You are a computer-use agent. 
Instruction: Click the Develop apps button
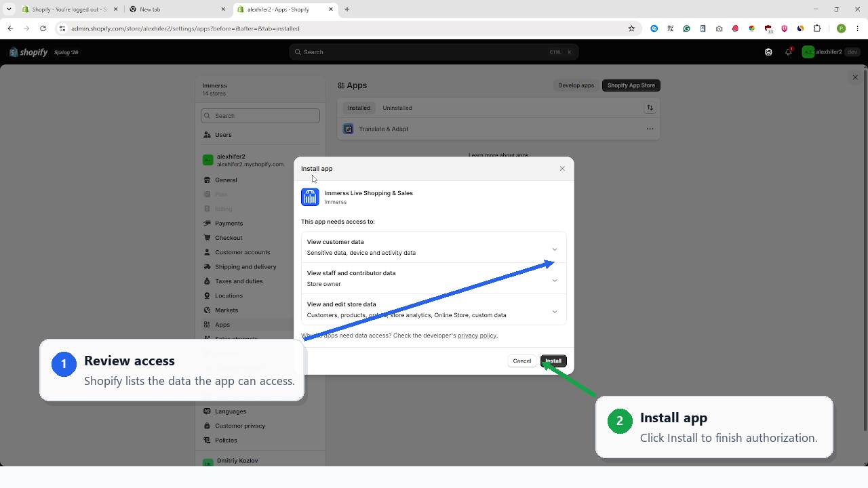[576, 85]
